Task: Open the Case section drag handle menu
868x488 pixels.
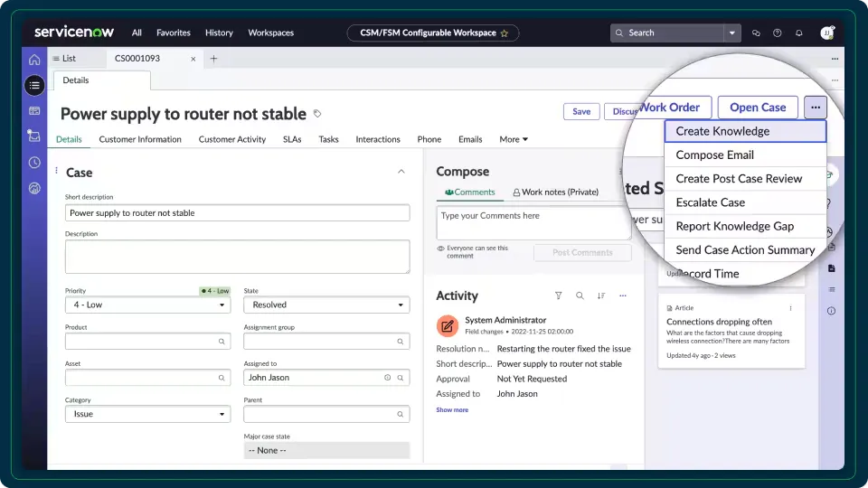Action: click(56, 171)
